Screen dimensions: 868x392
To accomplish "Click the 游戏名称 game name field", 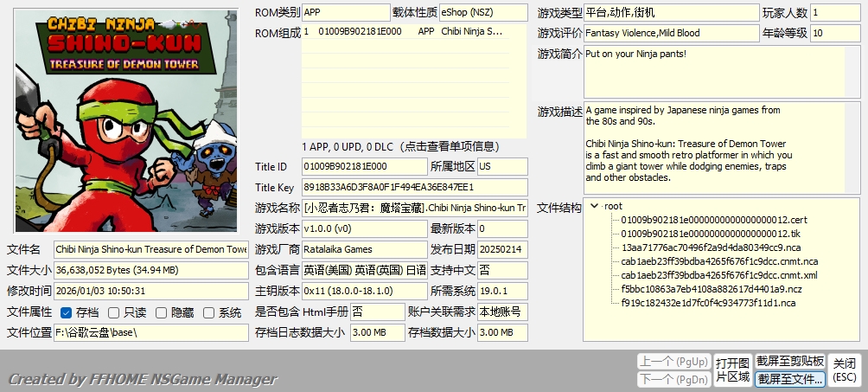I will click(414, 208).
